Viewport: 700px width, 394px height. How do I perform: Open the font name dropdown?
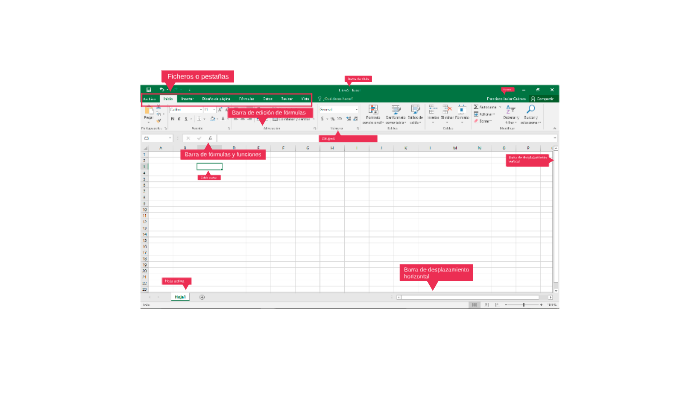click(x=201, y=109)
